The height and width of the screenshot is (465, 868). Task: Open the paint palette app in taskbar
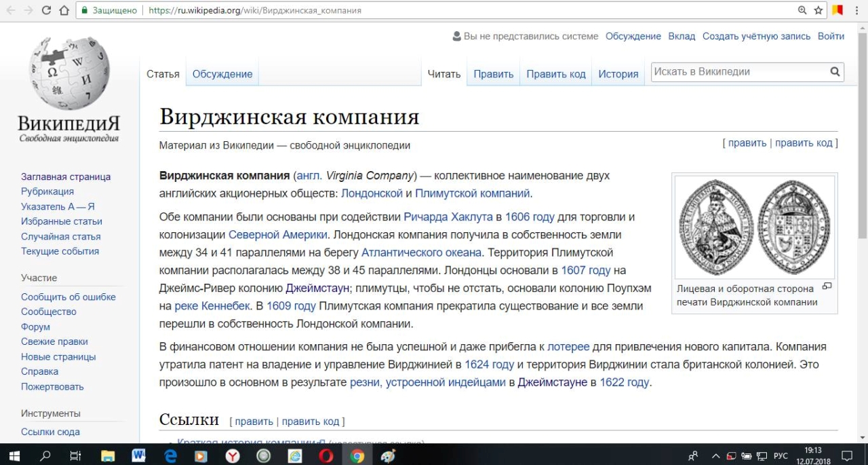(389, 455)
